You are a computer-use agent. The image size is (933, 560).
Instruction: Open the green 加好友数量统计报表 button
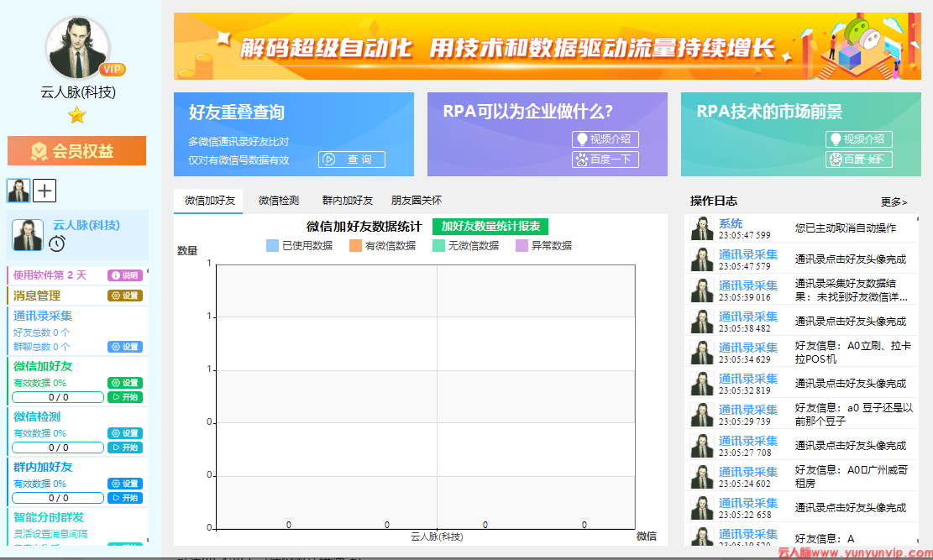tap(490, 226)
